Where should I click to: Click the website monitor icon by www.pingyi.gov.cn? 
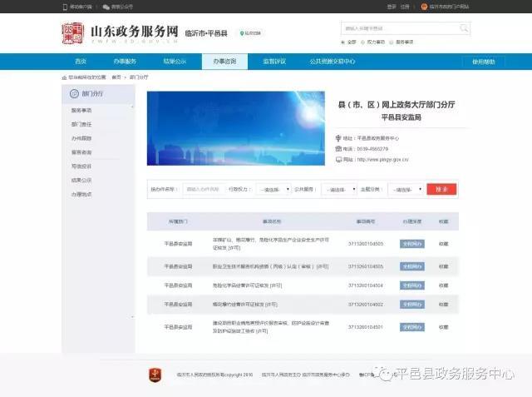[338, 159]
